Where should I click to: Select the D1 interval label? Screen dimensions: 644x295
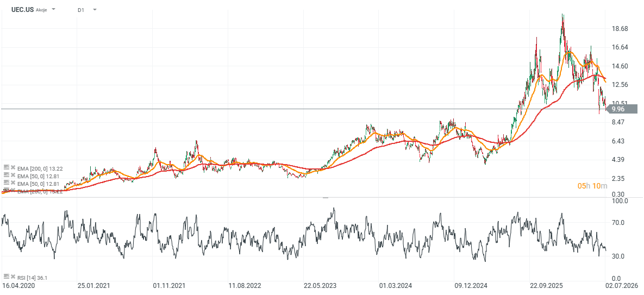[x=81, y=9]
